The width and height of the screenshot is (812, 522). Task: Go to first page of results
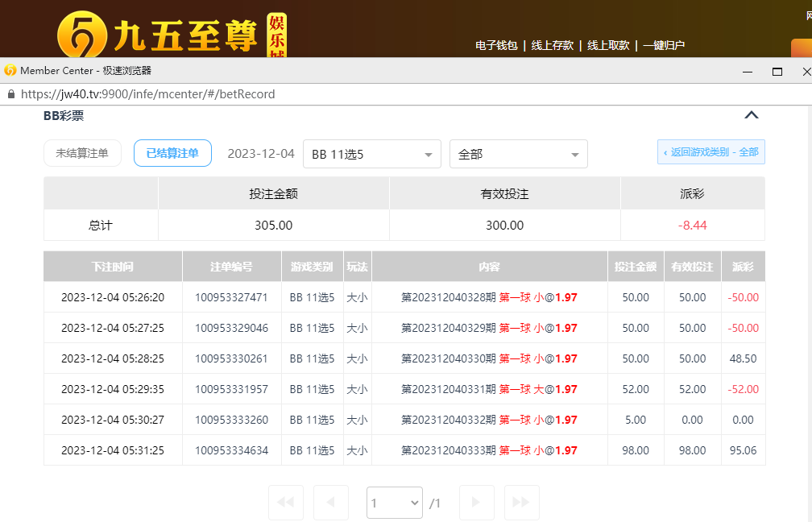tap(285, 503)
